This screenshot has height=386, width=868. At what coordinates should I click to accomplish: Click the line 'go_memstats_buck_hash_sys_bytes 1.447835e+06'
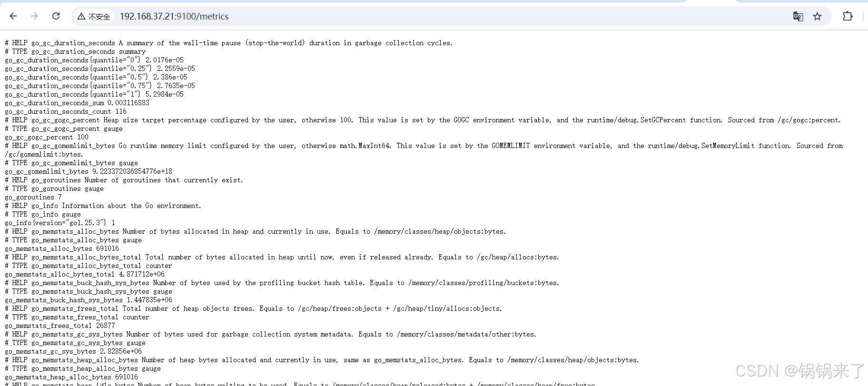pyautogui.click(x=89, y=300)
